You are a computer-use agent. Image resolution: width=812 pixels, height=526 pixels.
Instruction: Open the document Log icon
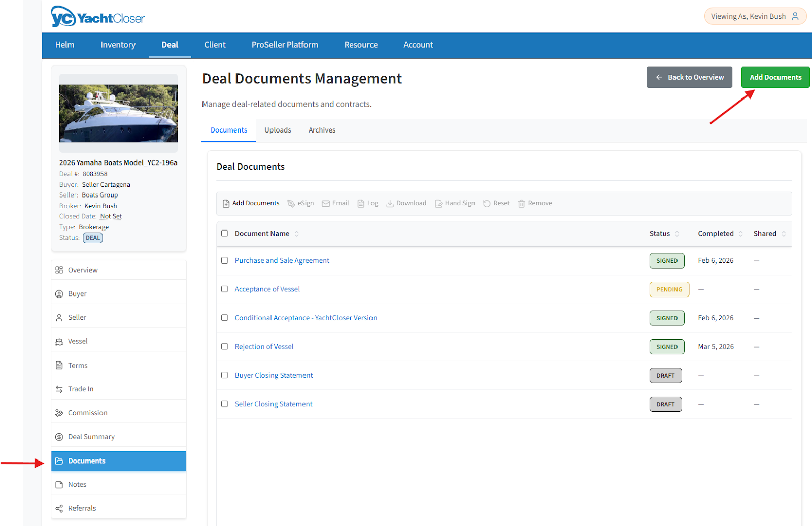coord(361,203)
